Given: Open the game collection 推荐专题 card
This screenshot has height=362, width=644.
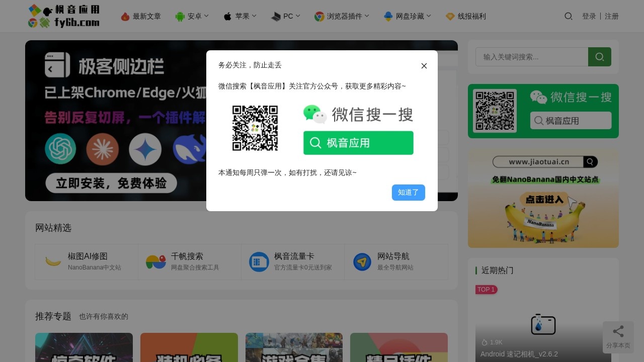Looking at the screenshot, I should (294, 347).
